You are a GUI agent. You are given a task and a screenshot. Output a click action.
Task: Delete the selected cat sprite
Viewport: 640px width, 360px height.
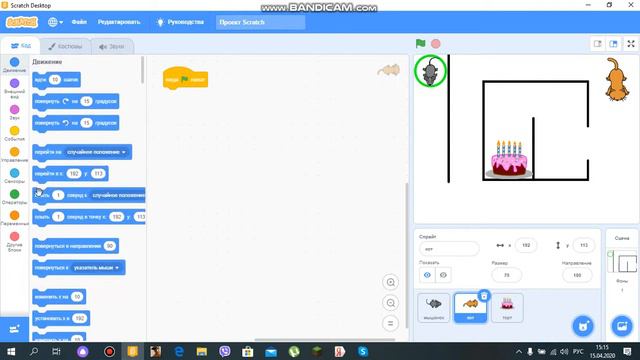coord(484,296)
